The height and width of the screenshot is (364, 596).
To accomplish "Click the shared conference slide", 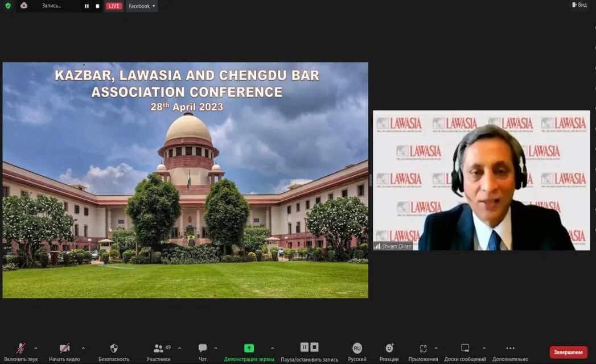I will [186, 180].
